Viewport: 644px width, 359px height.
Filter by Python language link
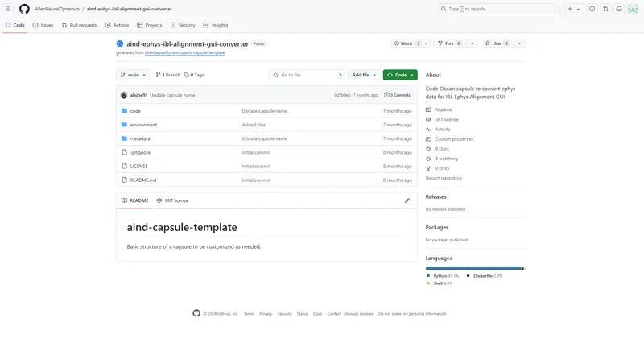click(443, 276)
